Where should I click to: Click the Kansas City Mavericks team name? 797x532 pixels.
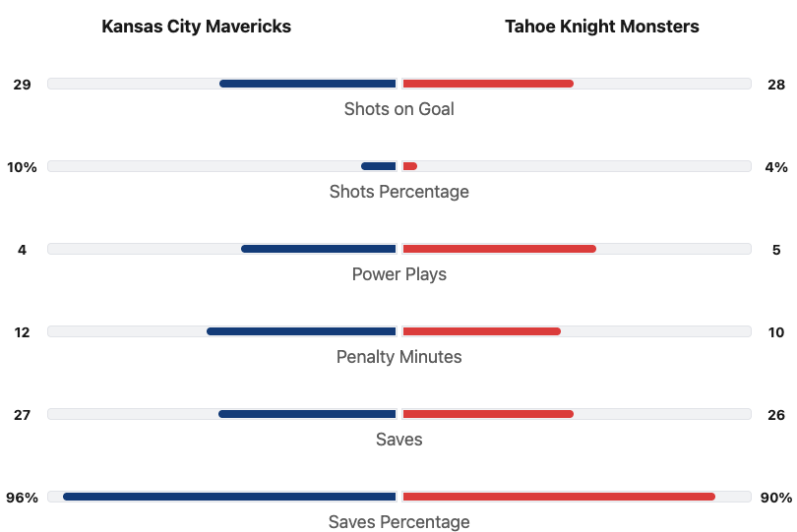[196, 27]
